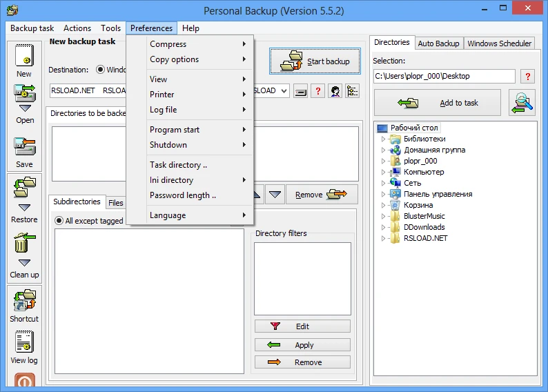Click the red question mark beside Selection path
The height and width of the screenshot is (392, 548).
(x=527, y=76)
